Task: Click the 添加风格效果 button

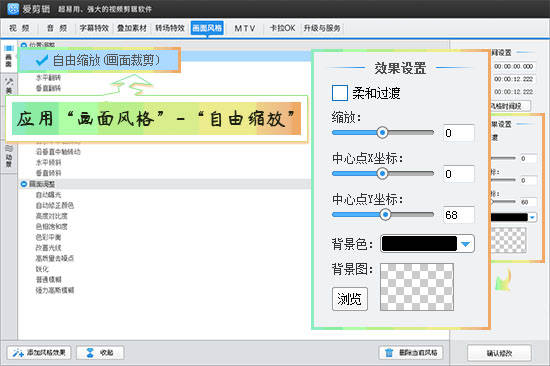Action: click(39, 353)
